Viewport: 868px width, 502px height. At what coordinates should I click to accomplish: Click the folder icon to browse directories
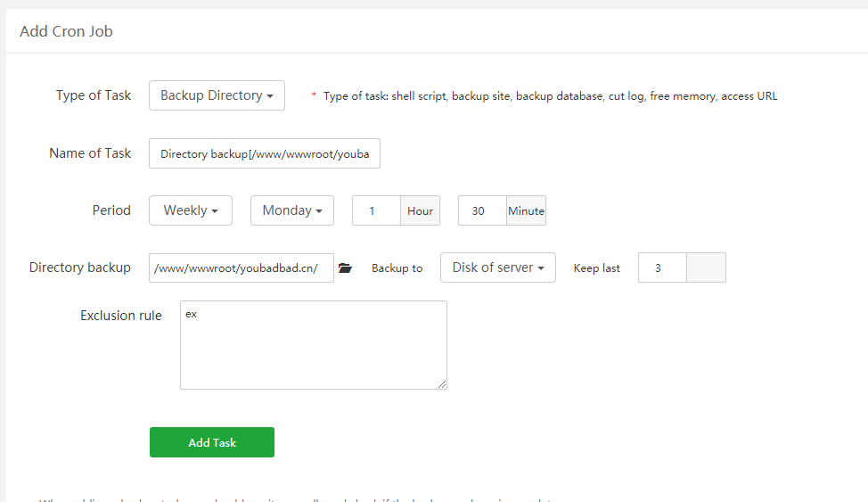pyautogui.click(x=346, y=268)
